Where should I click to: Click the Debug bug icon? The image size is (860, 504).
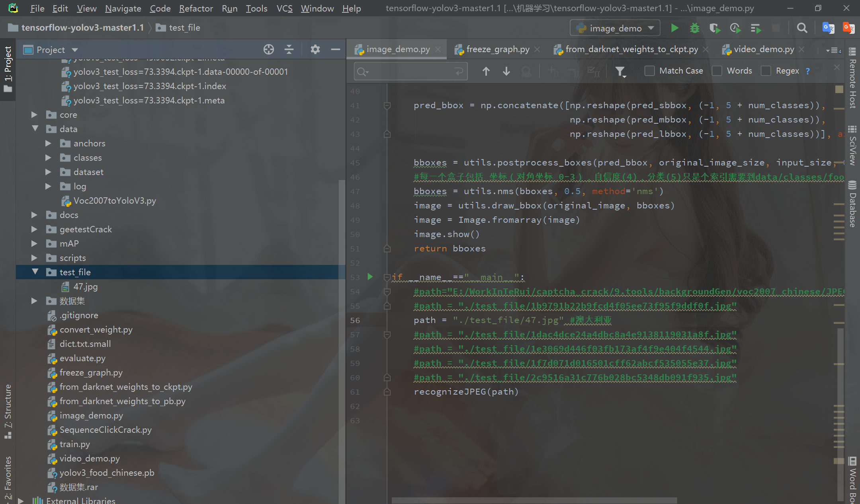(694, 28)
